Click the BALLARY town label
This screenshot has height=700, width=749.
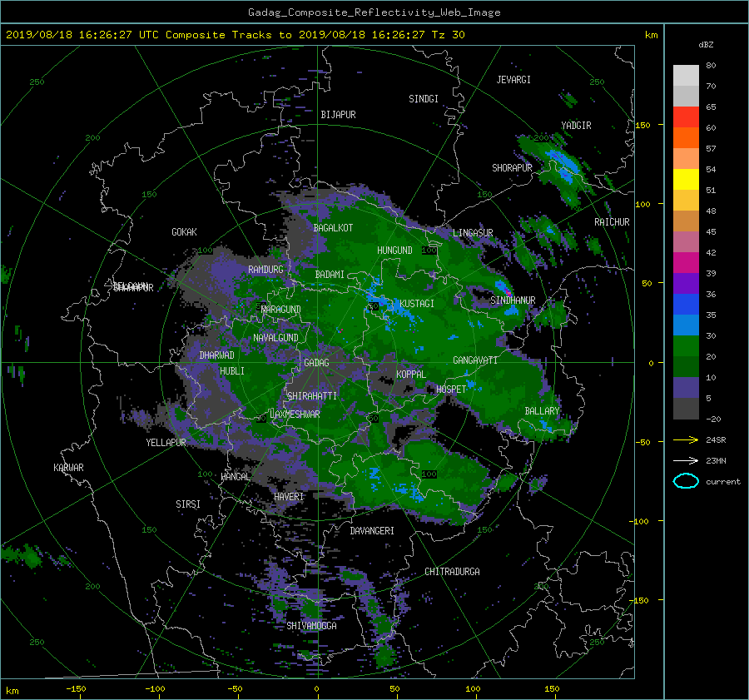[x=542, y=411]
